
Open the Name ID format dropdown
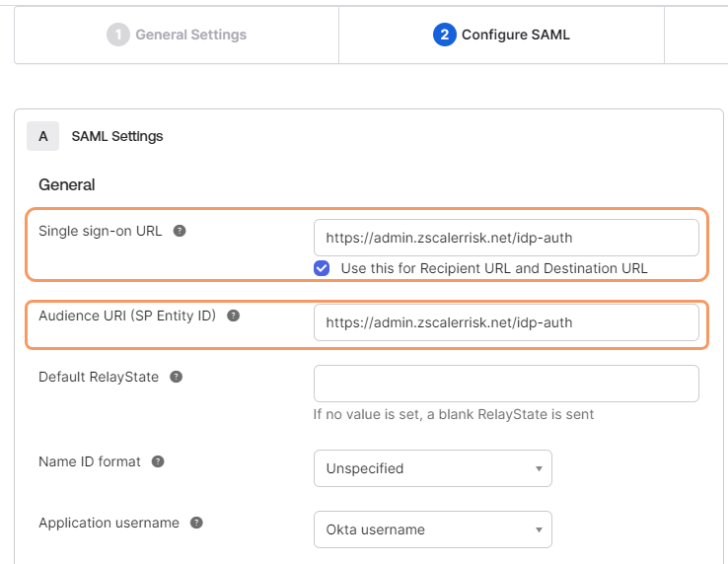pyautogui.click(x=432, y=468)
